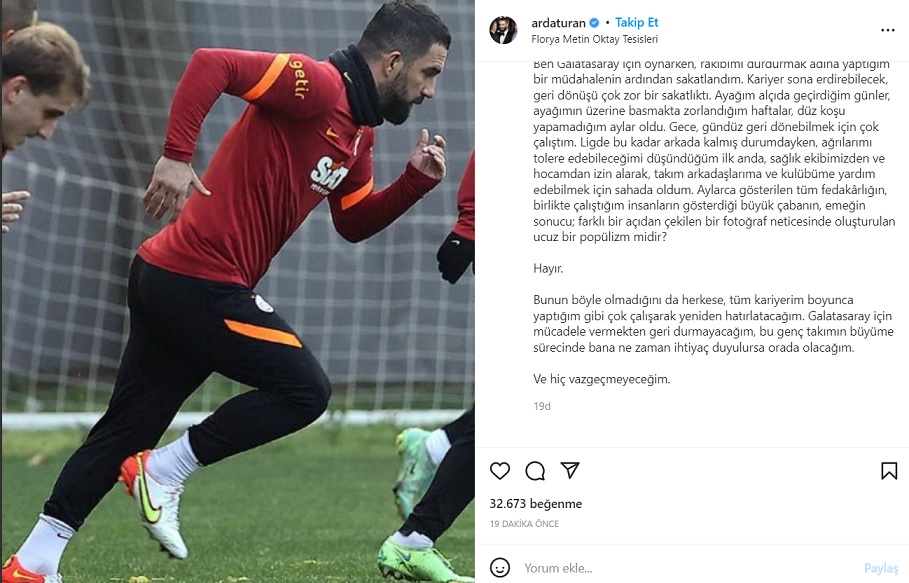Submit comment with Paylaş button

(x=881, y=568)
